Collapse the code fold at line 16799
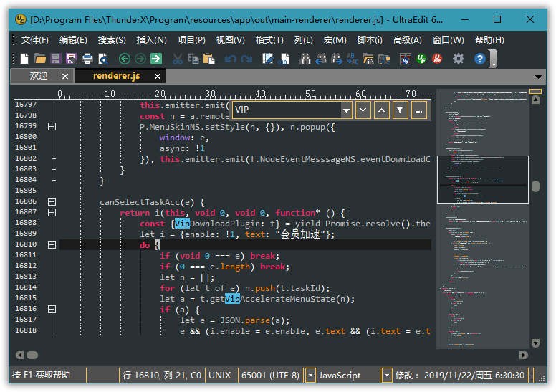556x392 pixels. coord(52,126)
